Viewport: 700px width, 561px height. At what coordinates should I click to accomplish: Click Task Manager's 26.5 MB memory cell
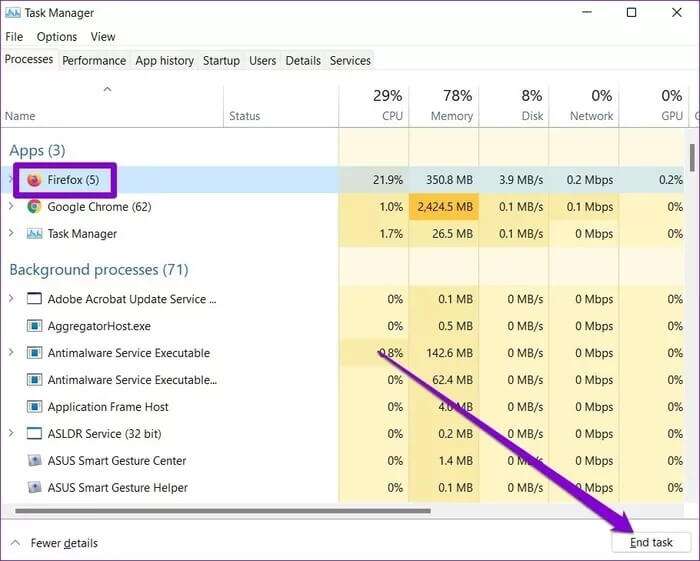click(x=444, y=233)
